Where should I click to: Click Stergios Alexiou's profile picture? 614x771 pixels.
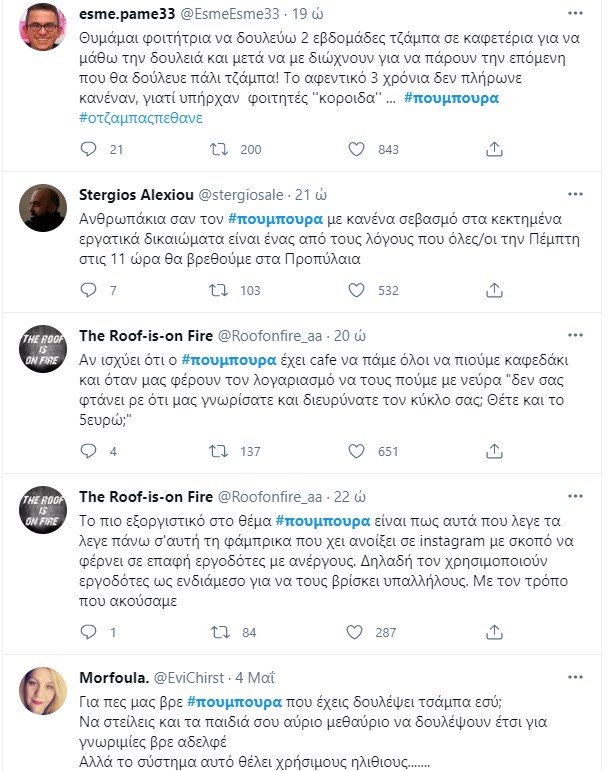point(43,207)
